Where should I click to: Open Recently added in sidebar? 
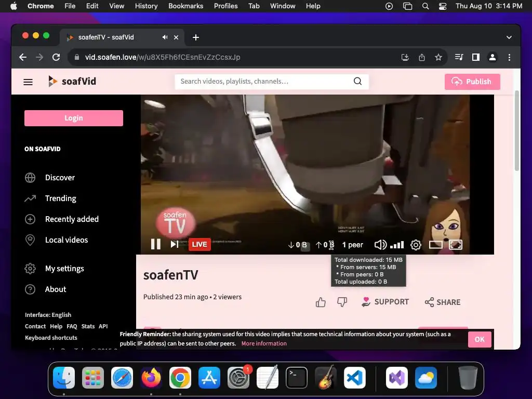pyautogui.click(x=62, y=219)
